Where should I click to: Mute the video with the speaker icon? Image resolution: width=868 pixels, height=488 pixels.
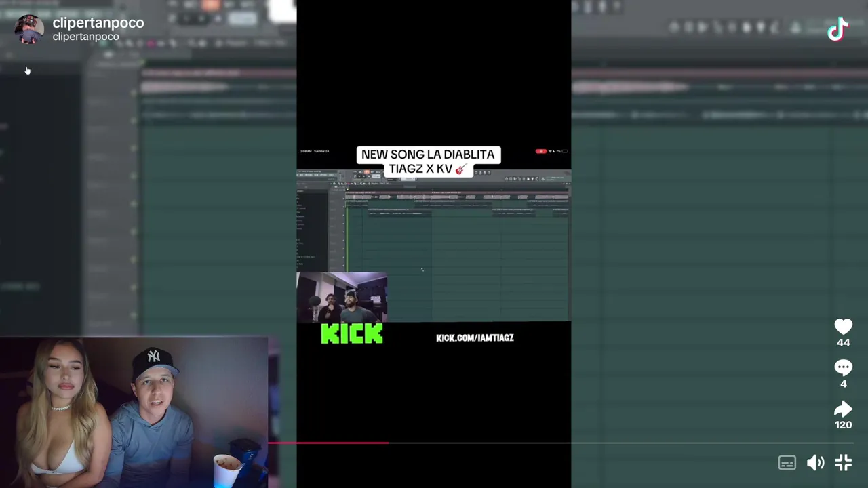tap(815, 463)
